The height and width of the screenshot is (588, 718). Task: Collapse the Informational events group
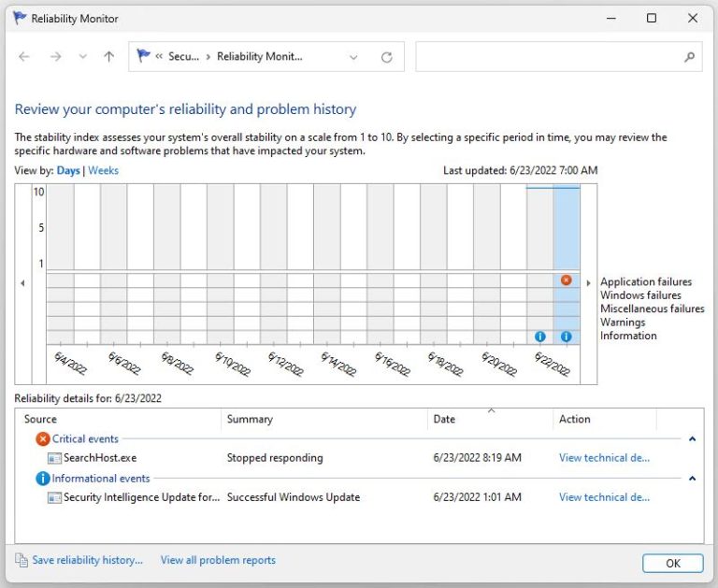(x=692, y=478)
